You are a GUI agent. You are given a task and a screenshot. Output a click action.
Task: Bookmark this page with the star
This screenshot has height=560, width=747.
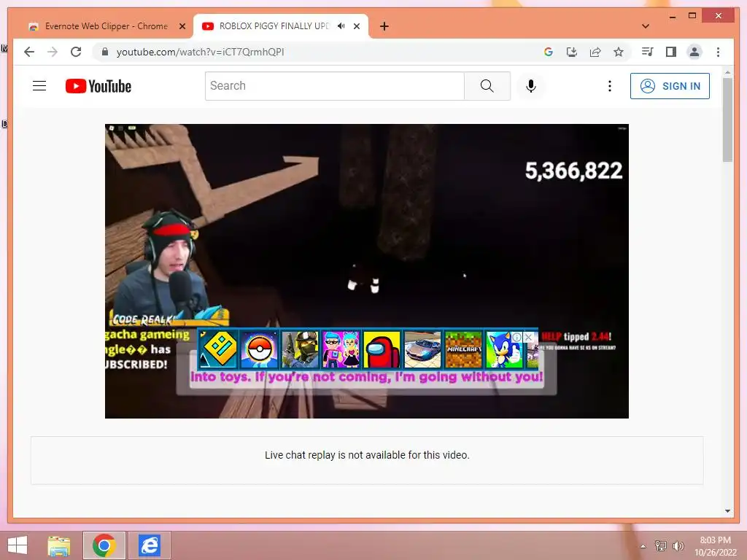[x=619, y=52]
